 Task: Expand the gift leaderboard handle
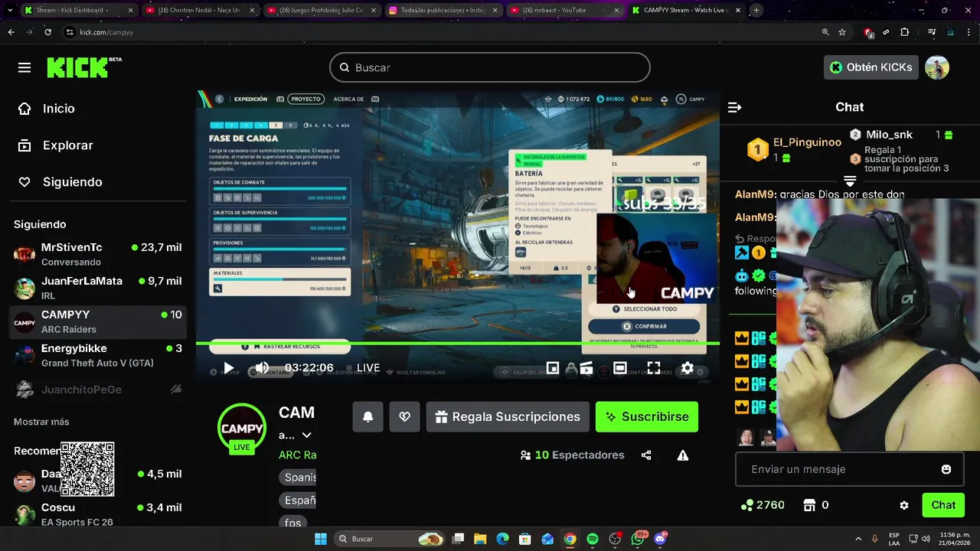click(850, 181)
